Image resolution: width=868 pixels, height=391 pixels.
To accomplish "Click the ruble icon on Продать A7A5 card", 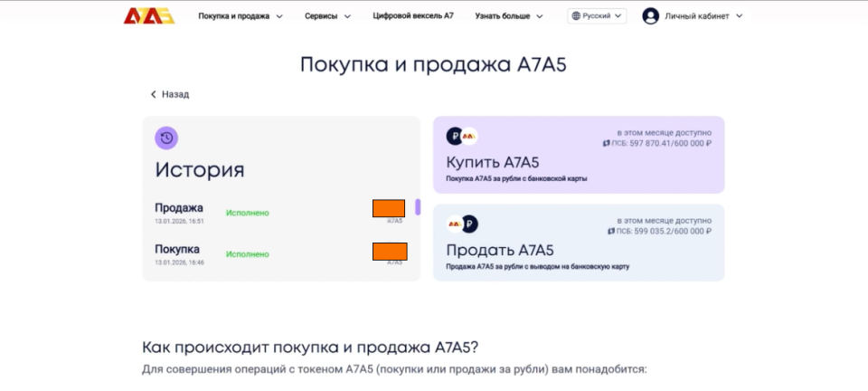I will pos(470,224).
